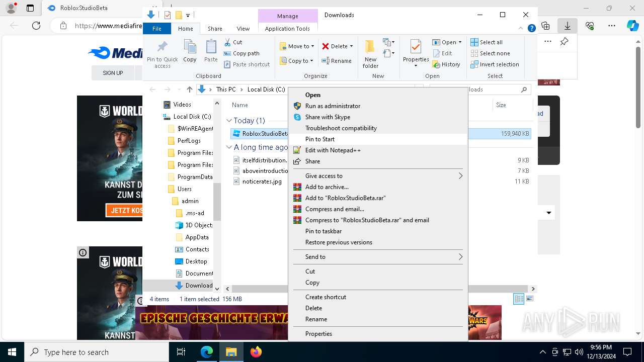Select the Users folder in the tree
Image resolution: width=644 pixels, height=362 pixels.
click(184, 189)
